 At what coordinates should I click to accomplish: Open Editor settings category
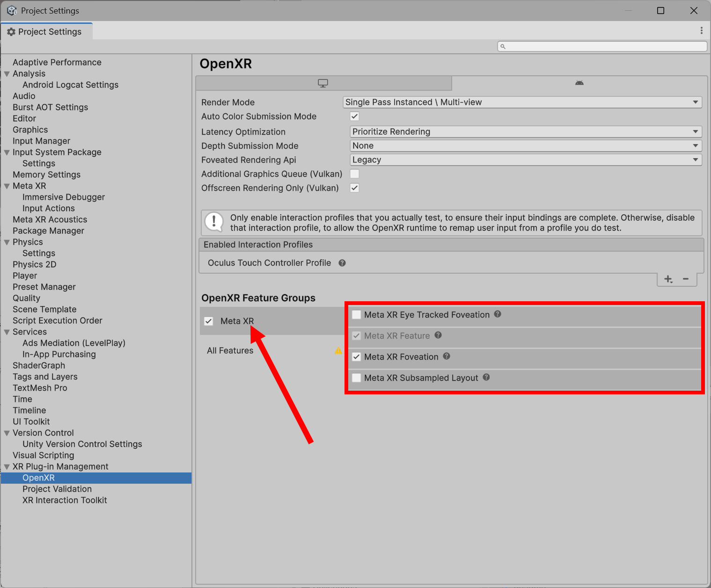[x=24, y=118]
